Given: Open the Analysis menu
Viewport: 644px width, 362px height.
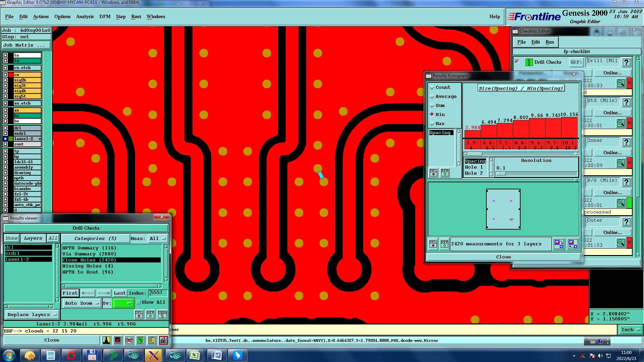Looking at the screenshot, I should point(85,16).
